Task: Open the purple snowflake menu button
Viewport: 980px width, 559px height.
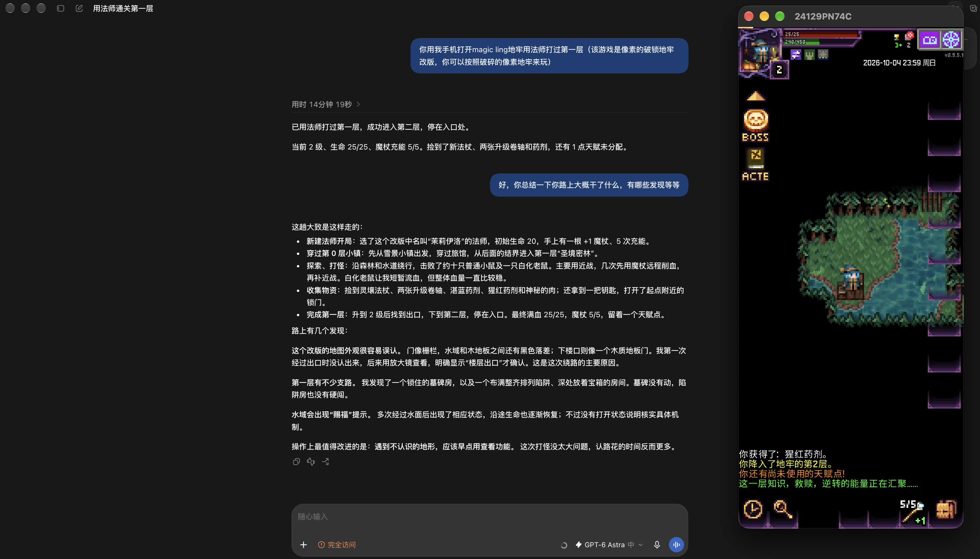Action: (951, 39)
